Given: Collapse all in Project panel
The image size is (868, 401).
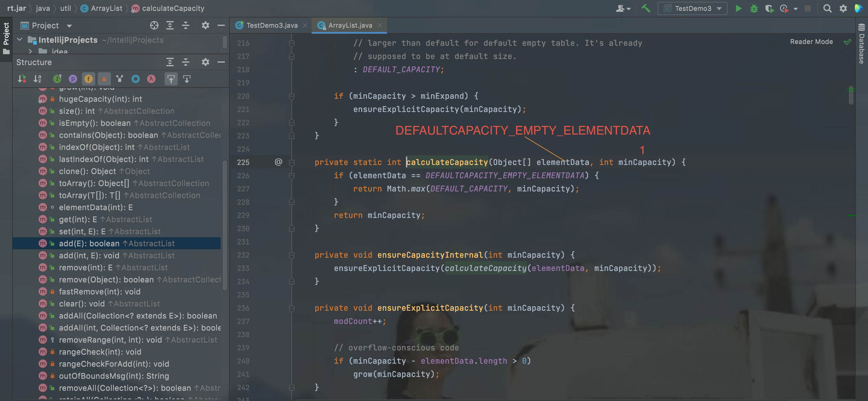Looking at the screenshot, I should click(186, 25).
